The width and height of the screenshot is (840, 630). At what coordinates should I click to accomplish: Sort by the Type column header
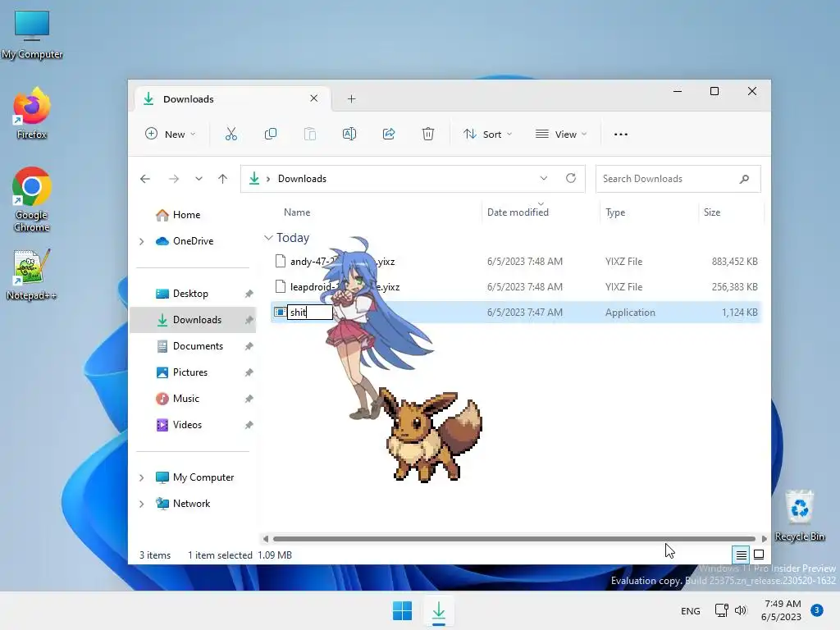point(615,212)
